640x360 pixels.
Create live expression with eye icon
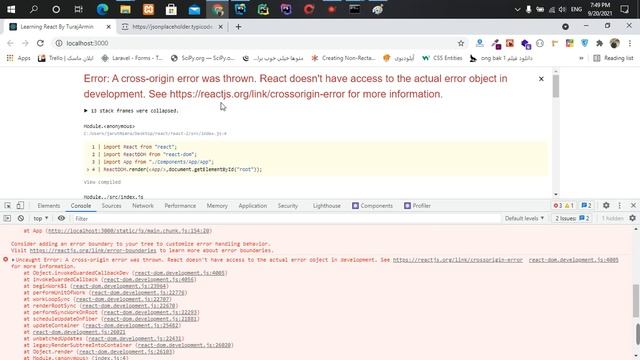[x=61, y=218]
